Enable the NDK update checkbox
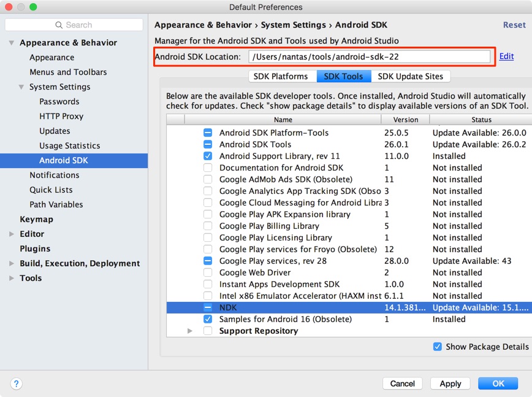The height and width of the screenshot is (397, 532). pos(207,307)
